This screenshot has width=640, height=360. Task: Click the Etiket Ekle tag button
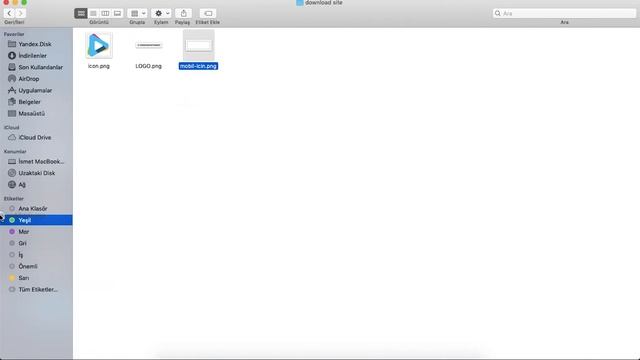pyautogui.click(x=208, y=13)
